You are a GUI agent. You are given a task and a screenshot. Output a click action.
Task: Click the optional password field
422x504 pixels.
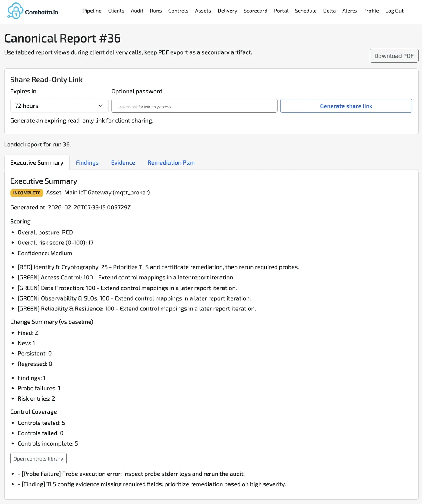(x=194, y=106)
